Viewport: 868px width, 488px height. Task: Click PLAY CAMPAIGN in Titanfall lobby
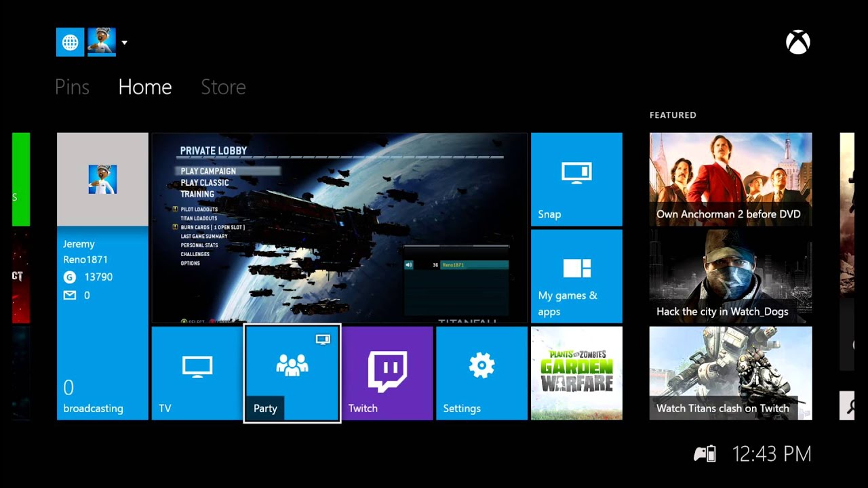tap(208, 171)
